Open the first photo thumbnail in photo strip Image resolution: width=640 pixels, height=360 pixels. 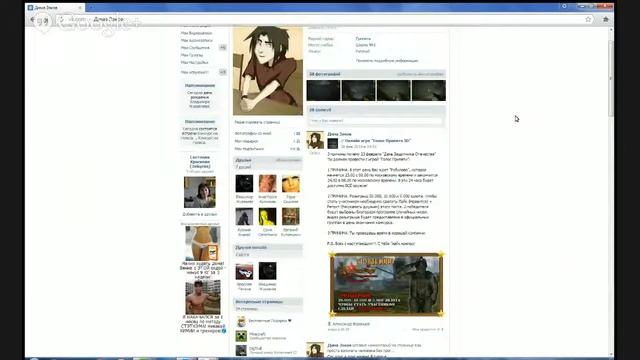click(323, 90)
